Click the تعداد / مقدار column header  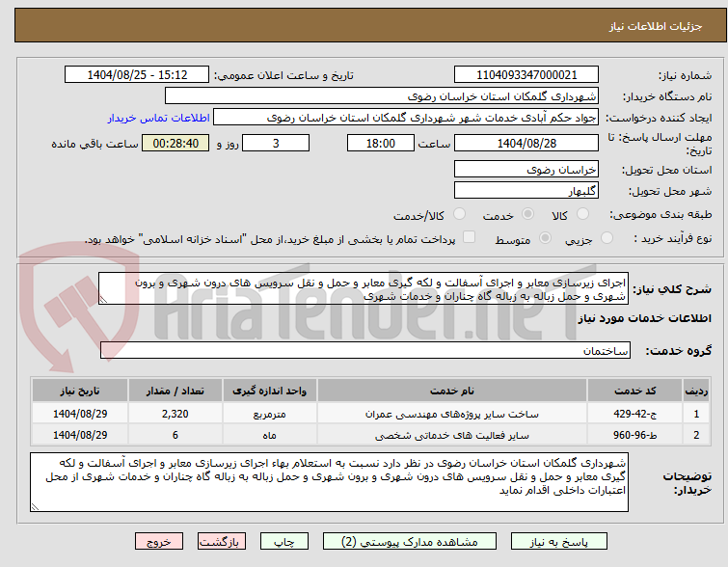[x=175, y=391]
